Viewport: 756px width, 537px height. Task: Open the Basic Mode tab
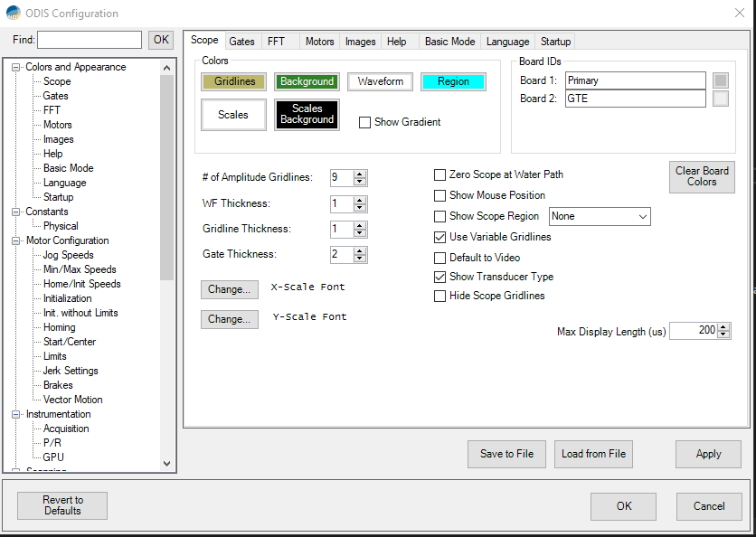click(449, 42)
